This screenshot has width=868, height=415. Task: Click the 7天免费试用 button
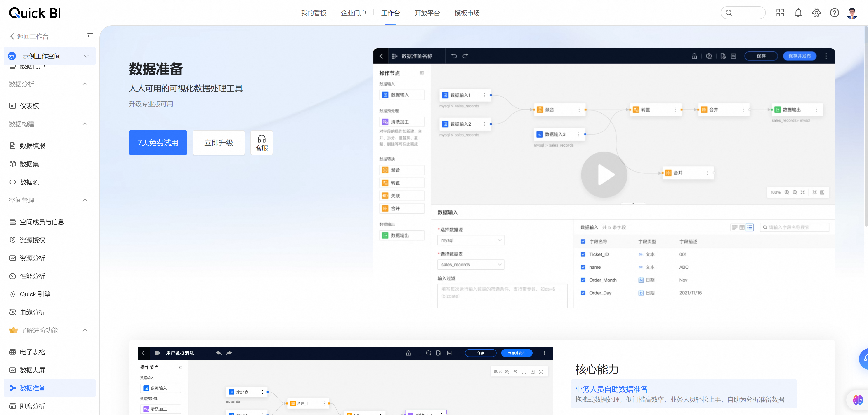(x=158, y=143)
